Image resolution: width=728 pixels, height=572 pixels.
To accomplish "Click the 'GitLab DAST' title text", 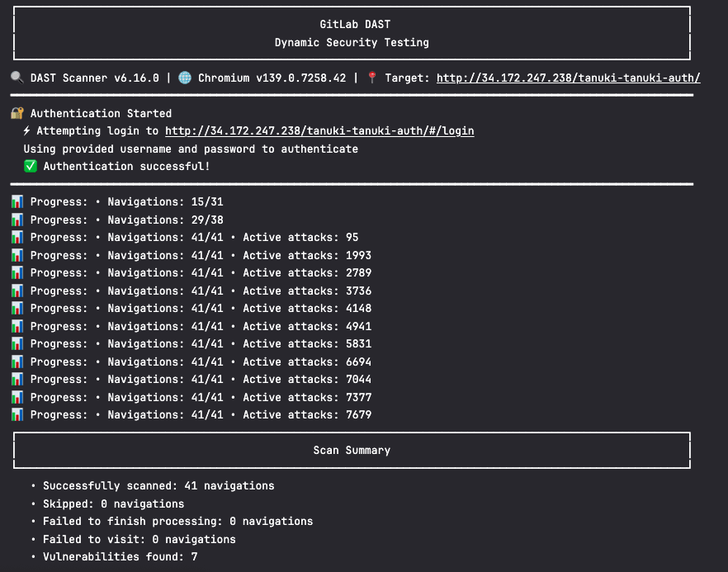I will pyautogui.click(x=355, y=24).
